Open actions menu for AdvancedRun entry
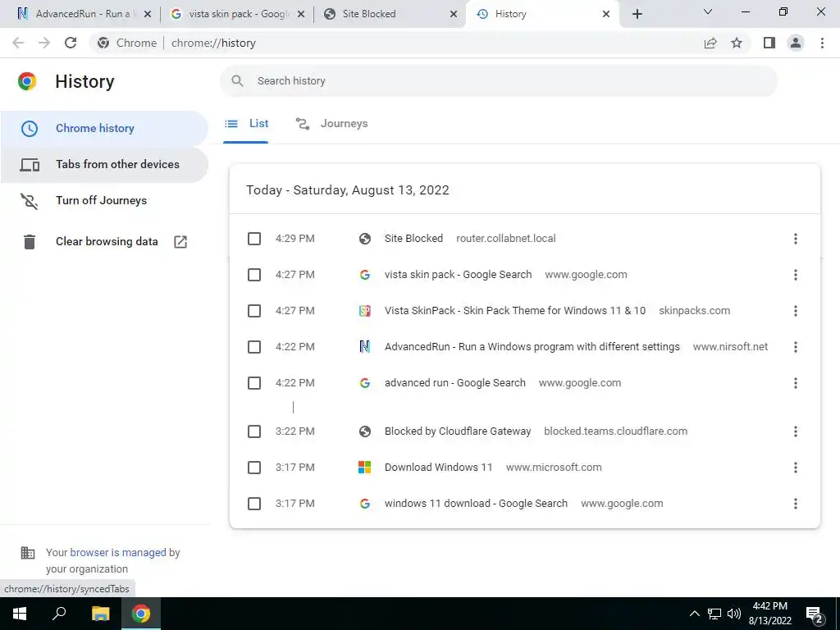Viewport: 840px width, 630px height. 796,347
